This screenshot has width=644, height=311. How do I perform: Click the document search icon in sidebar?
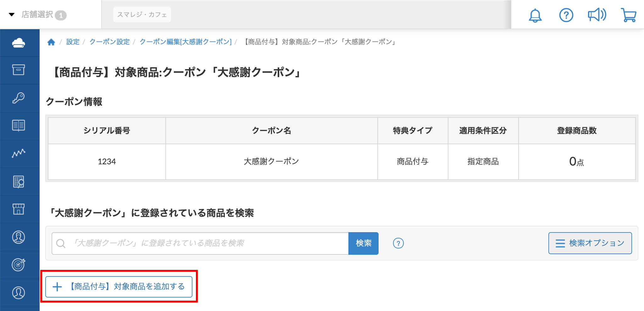[19, 182]
